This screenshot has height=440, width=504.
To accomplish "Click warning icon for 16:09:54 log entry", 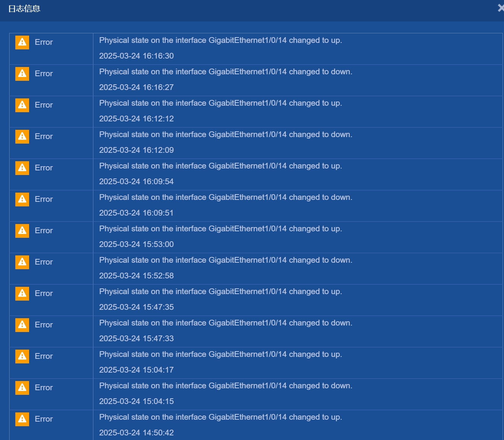I will (x=22, y=168).
